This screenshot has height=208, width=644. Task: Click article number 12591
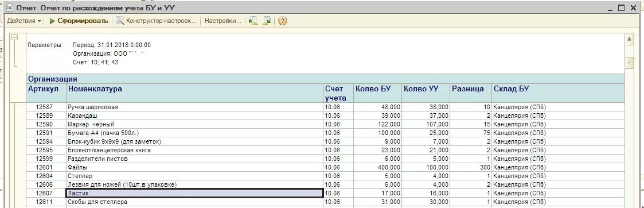click(44, 133)
